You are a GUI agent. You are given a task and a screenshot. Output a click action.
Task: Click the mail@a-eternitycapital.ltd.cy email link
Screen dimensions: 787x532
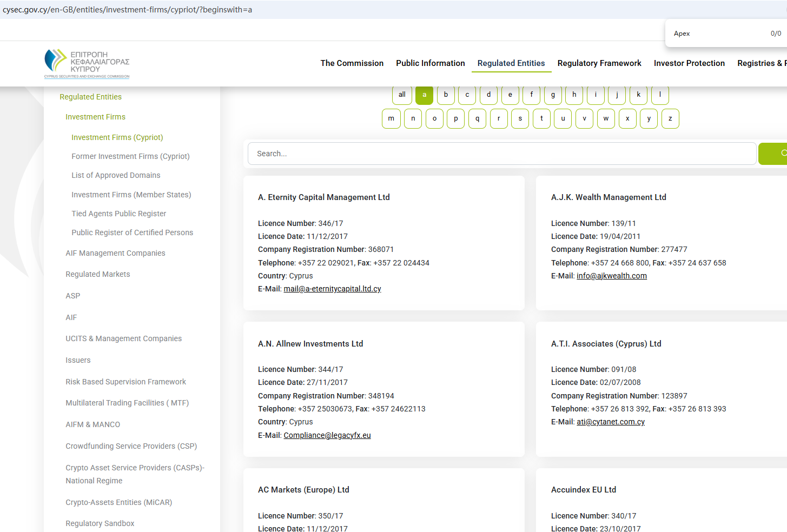click(332, 289)
